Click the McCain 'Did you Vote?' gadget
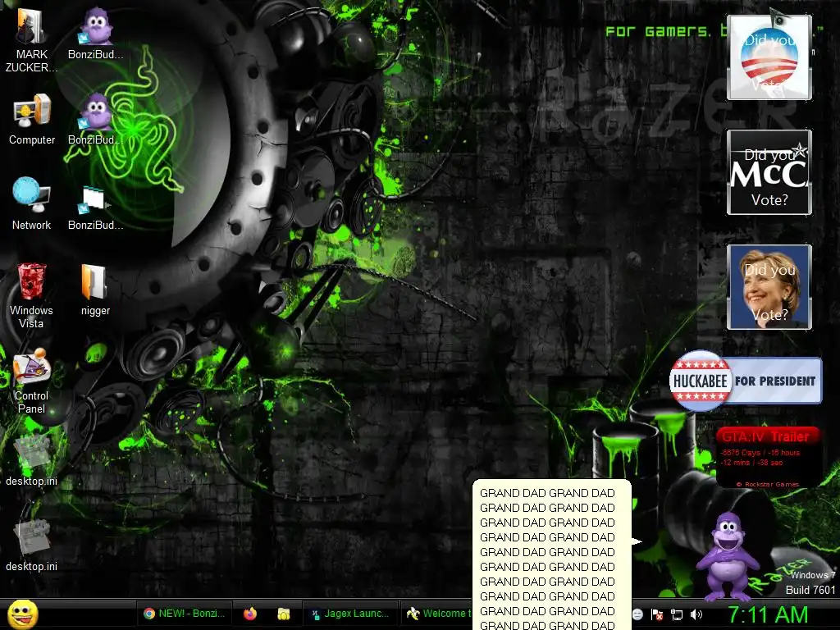The height and width of the screenshot is (630, 840). click(x=769, y=172)
